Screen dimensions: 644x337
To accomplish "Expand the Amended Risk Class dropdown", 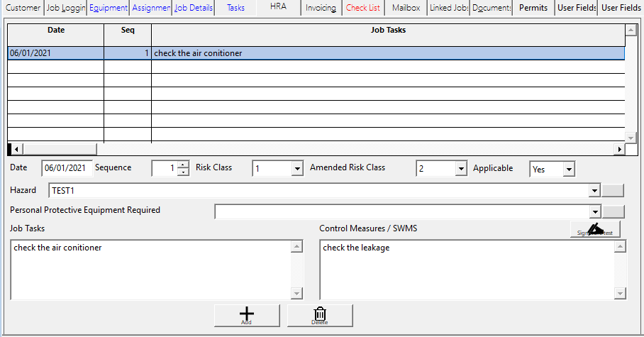I will coord(461,169).
